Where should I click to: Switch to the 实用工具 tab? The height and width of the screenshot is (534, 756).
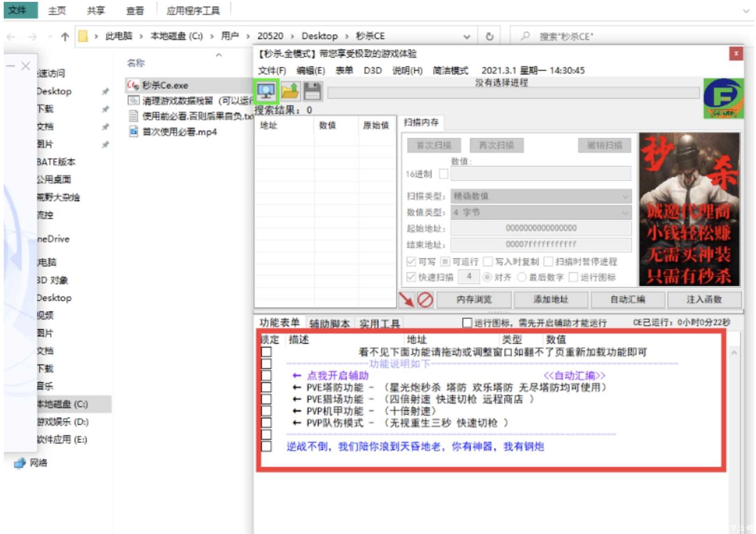click(379, 323)
